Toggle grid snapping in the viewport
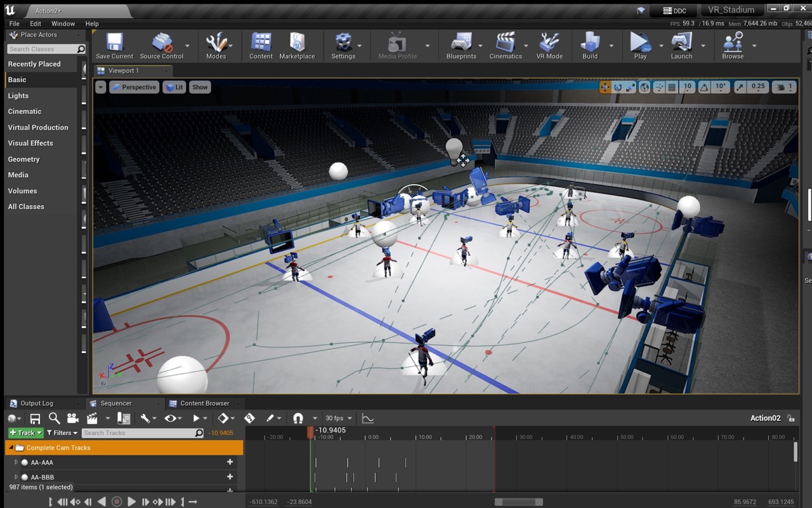812x508 pixels. click(x=672, y=87)
